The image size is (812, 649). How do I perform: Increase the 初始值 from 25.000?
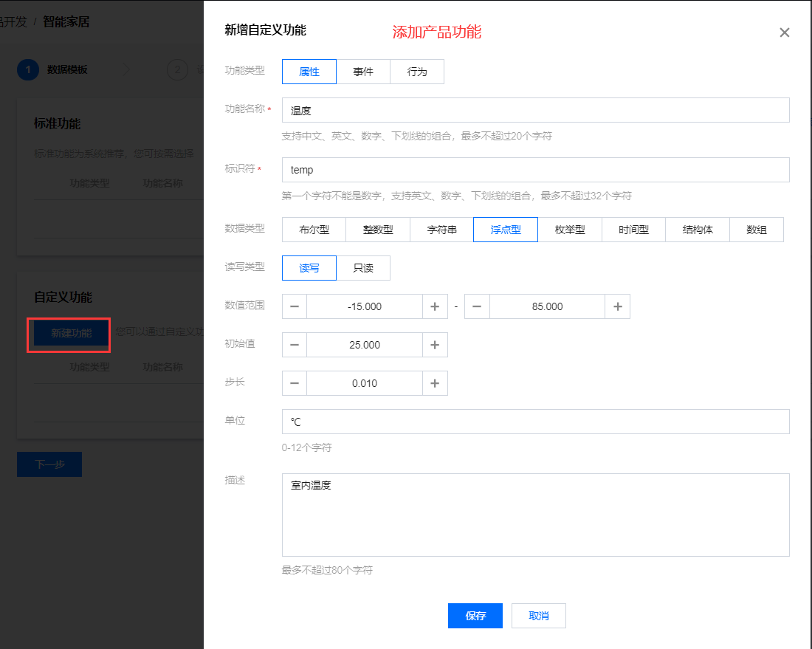tap(435, 345)
